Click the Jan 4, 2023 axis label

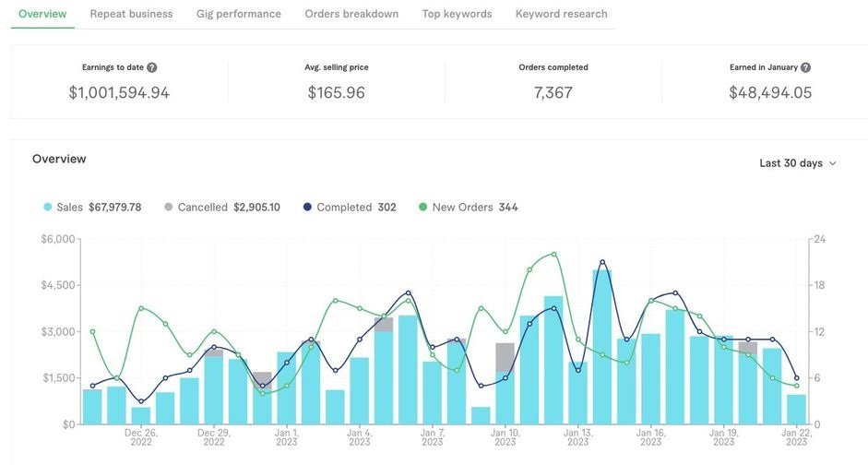360,436
